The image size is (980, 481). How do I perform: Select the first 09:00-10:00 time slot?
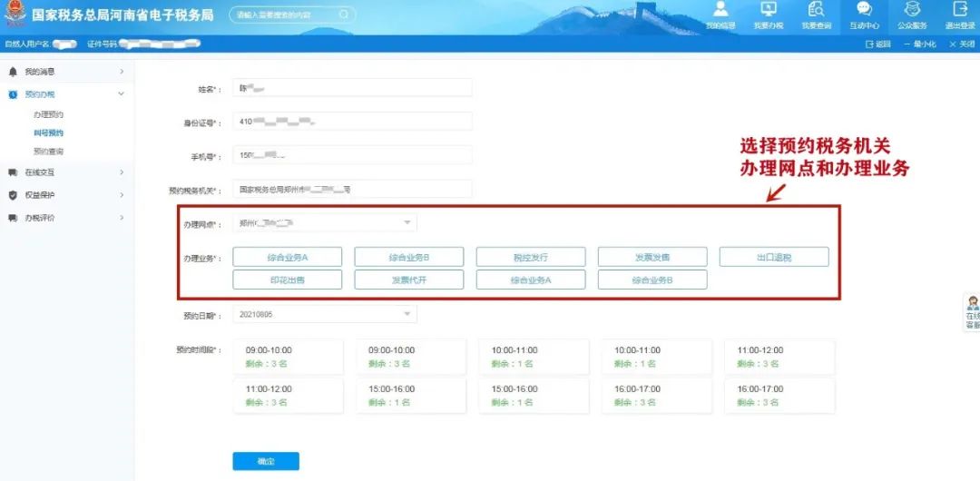click(289, 356)
